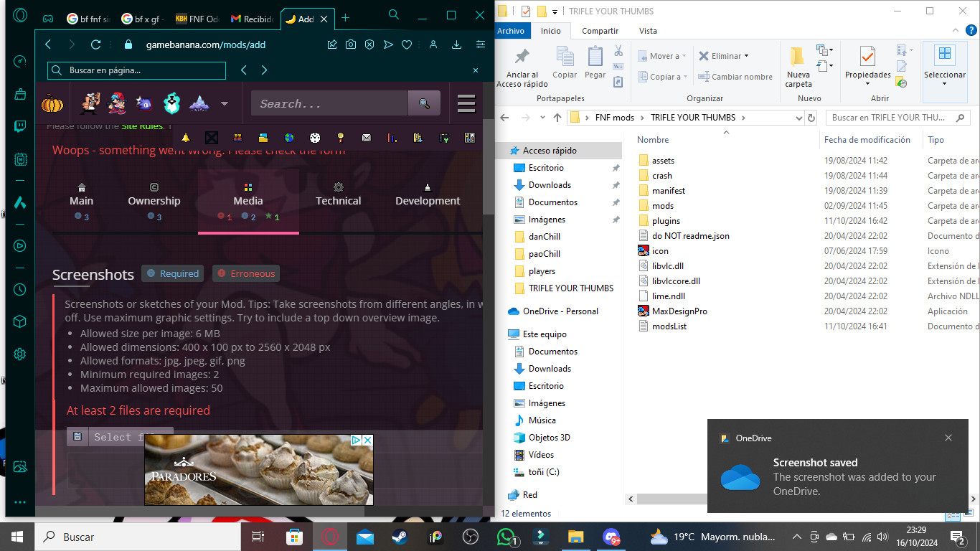Click the Copiar icon in Explorer ribbon
Image resolution: width=980 pixels, height=551 pixels.
tap(565, 62)
